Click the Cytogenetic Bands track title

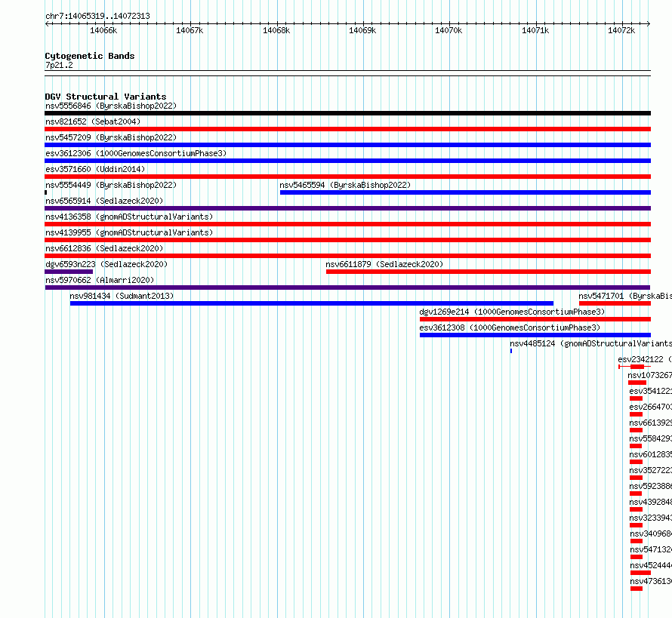(x=90, y=56)
